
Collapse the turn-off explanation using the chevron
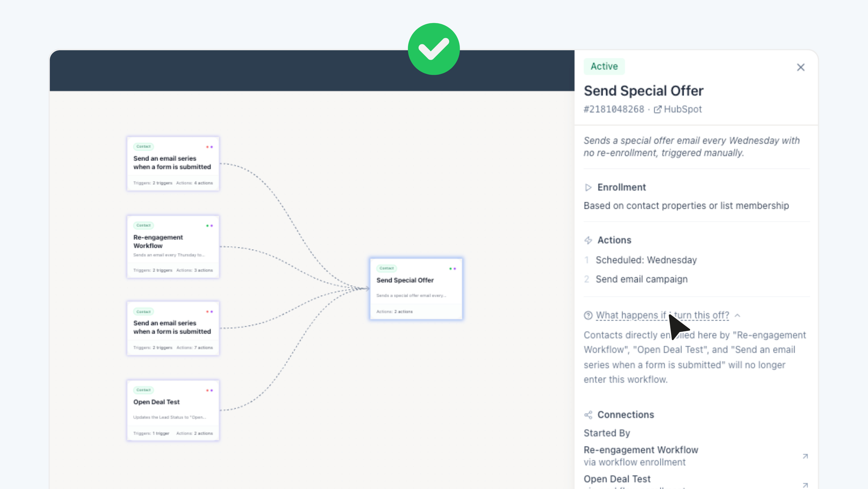point(737,315)
